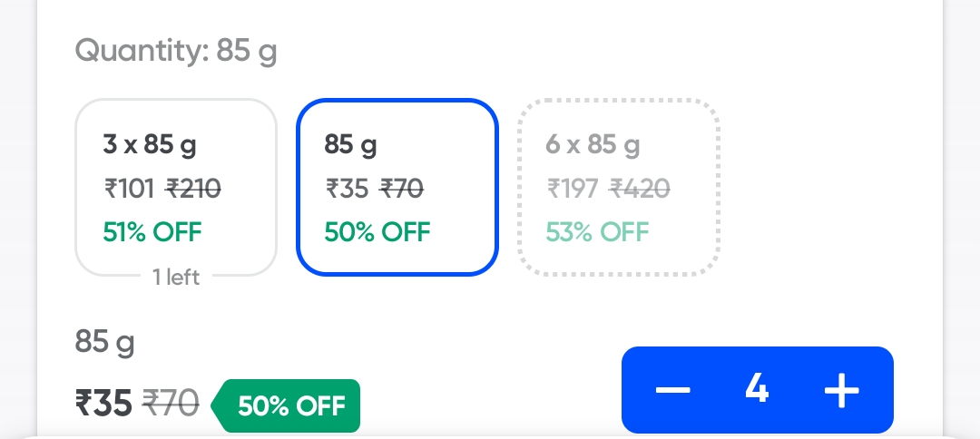Click the struck-through ₹420 price

[639, 189]
